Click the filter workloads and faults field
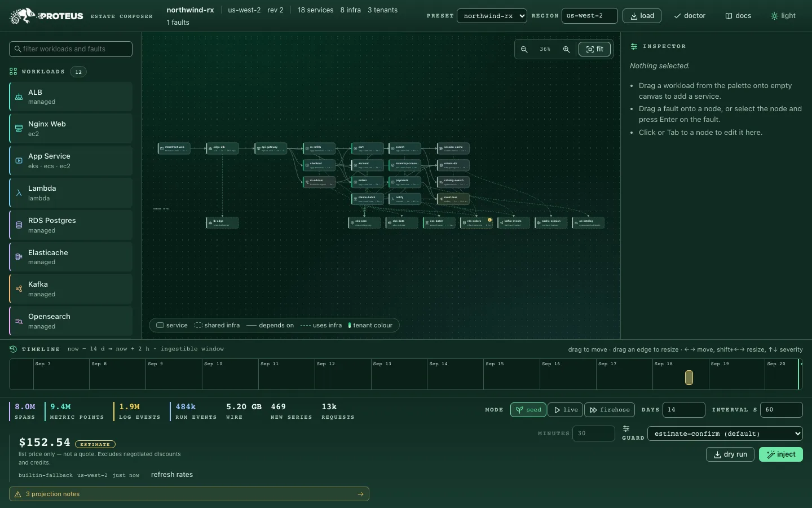 [x=70, y=49]
